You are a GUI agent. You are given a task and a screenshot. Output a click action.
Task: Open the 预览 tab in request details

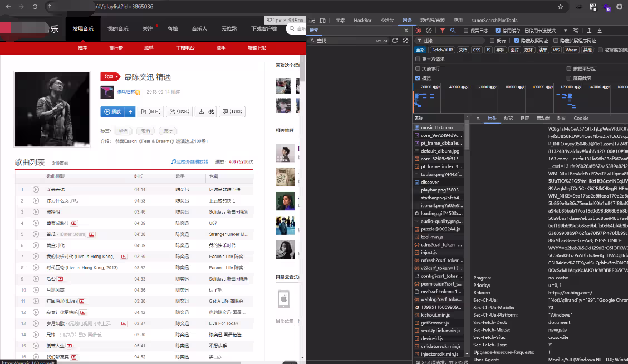508,118
